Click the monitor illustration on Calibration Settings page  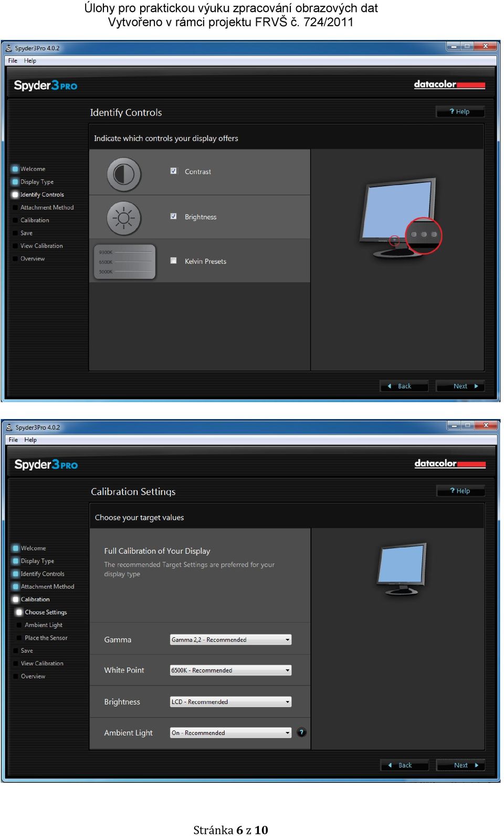[402, 569]
